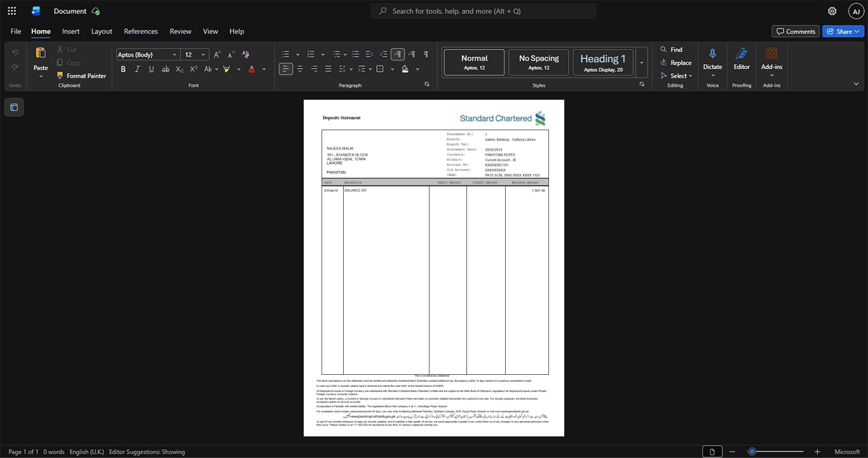Apply Strikethrough formatting

[x=165, y=69]
